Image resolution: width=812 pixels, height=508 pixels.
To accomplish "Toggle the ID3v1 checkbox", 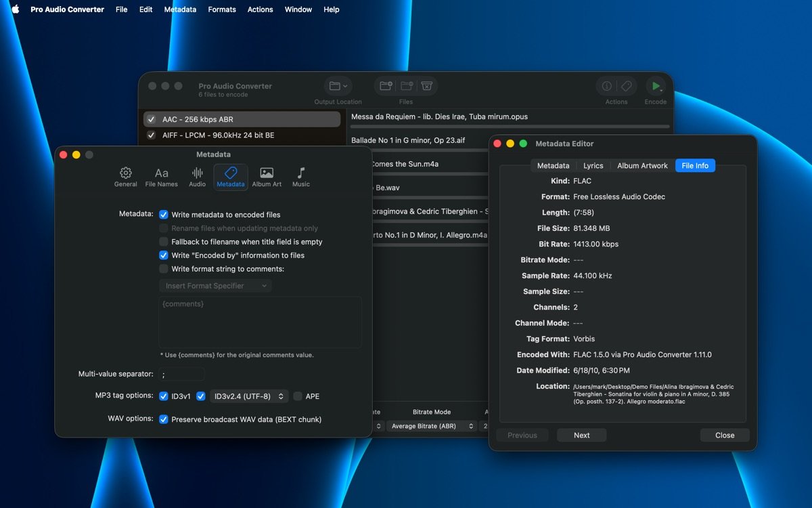I will pyautogui.click(x=164, y=396).
